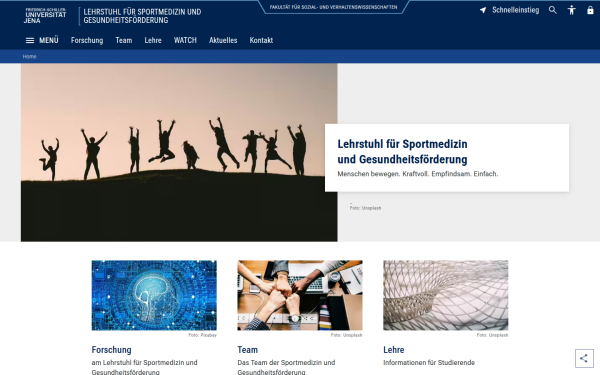
Task: Click 'am Lehrstuhl für Sportmedizin' description
Action: (144, 367)
